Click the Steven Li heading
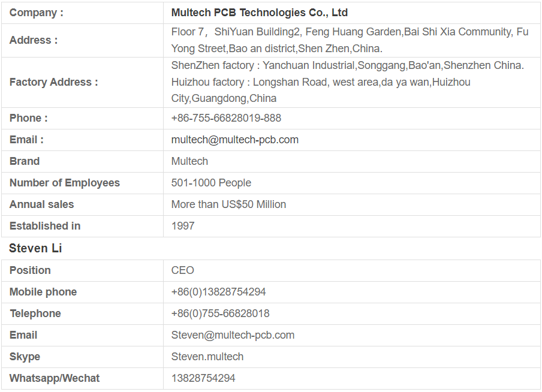Image resolution: width=542 pixels, height=392 pixels. tap(35, 248)
